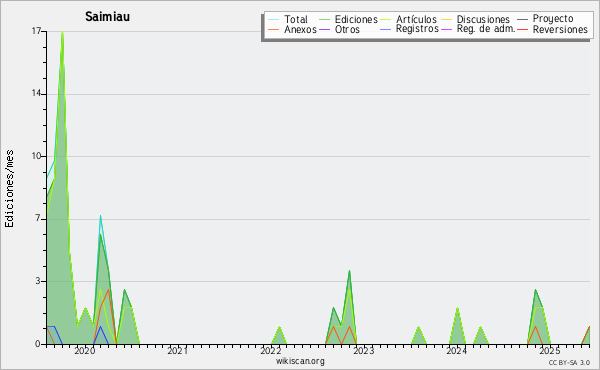600x370 pixels.
Task: Click the 14 y-axis value
Action: point(36,93)
